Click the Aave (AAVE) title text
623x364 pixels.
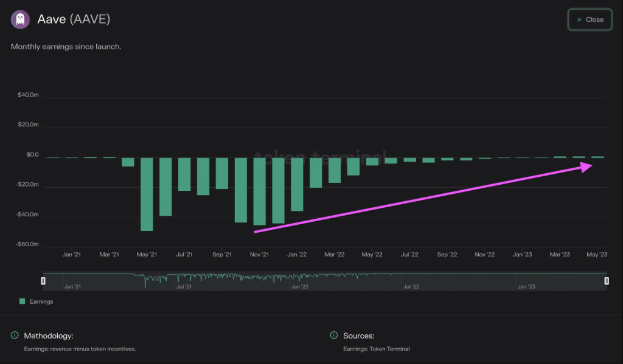[x=74, y=19]
